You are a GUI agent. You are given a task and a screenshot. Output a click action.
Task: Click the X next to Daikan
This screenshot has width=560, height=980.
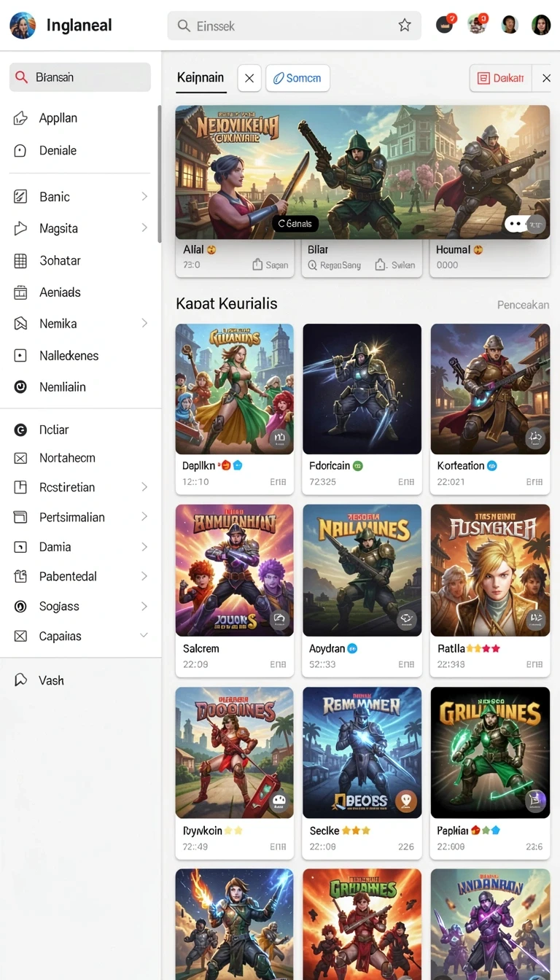[546, 78]
